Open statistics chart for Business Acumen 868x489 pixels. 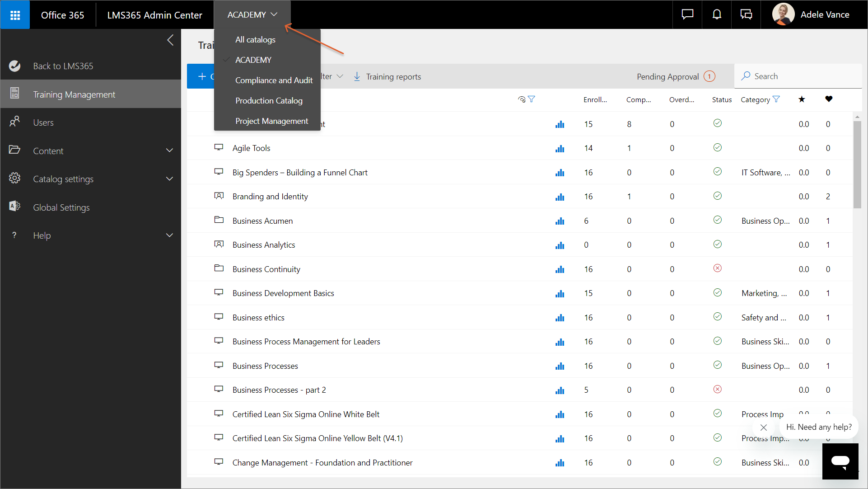pyautogui.click(x=560, y=221)
